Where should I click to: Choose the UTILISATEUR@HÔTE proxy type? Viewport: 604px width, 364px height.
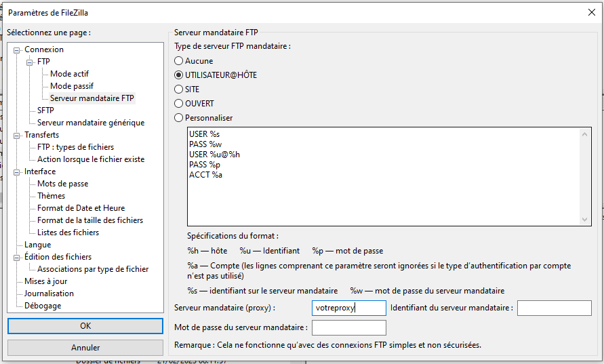pyautogui.click(x=179, y=75)
